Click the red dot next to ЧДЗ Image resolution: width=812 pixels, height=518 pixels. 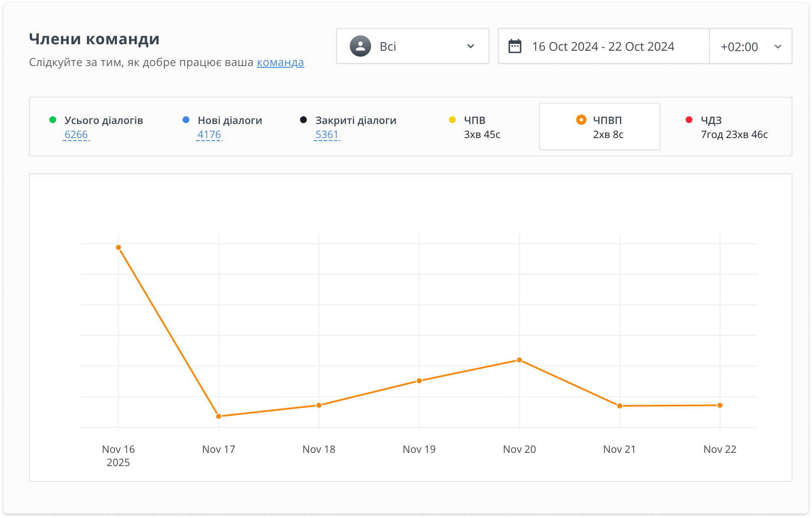[x=689, y=120]
